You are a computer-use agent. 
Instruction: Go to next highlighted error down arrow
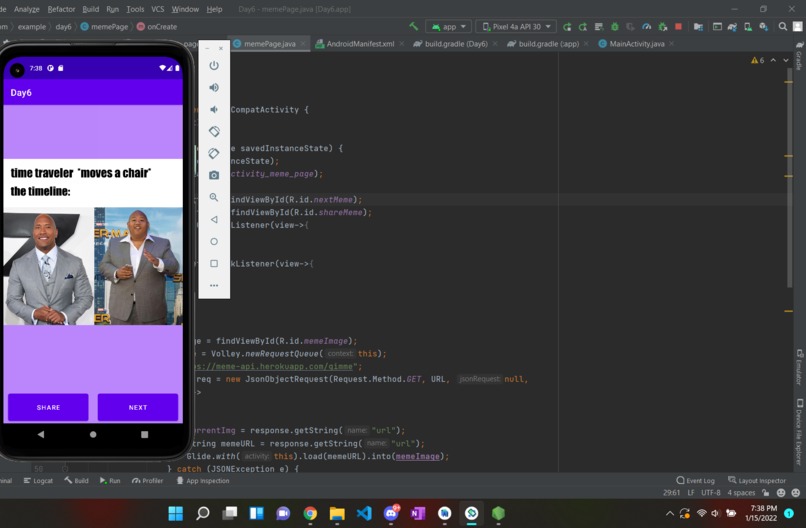click(785, 60)
